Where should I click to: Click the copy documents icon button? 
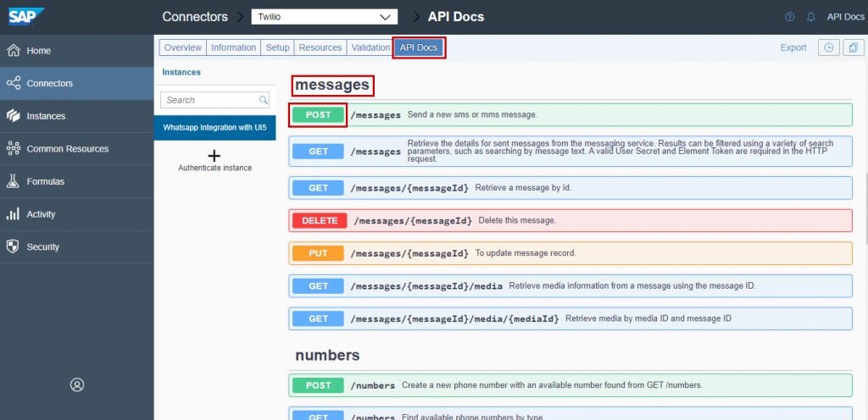coord(854,47)
